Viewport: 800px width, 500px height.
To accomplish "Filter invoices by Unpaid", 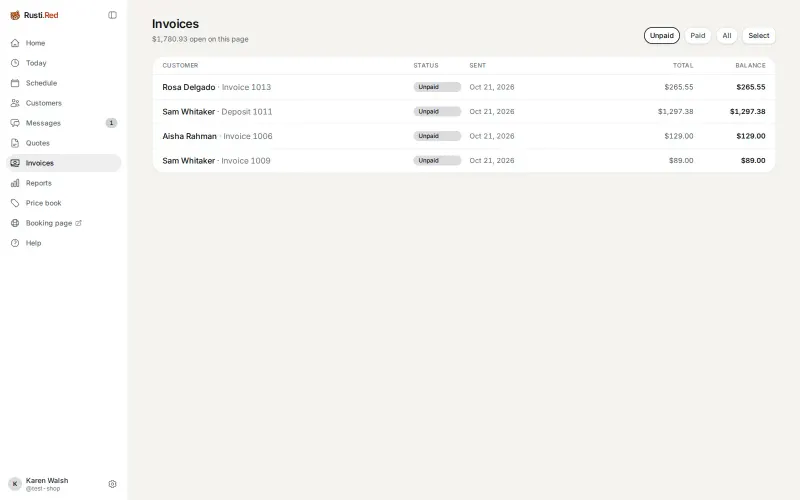I will pyautogui.click(x=662, y=36).
